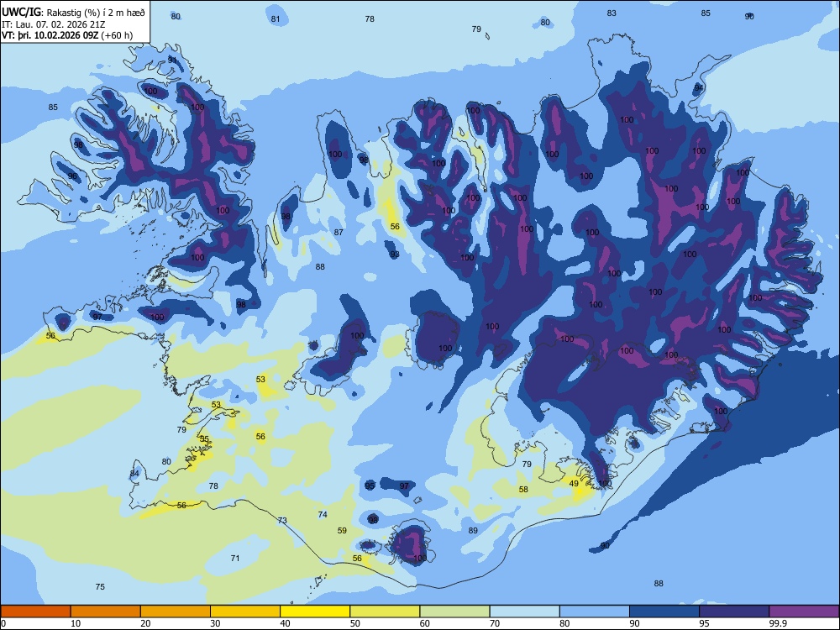Click the pale yellow 50–60 legend swatch

pyautogui.click(x=385, y=612)
